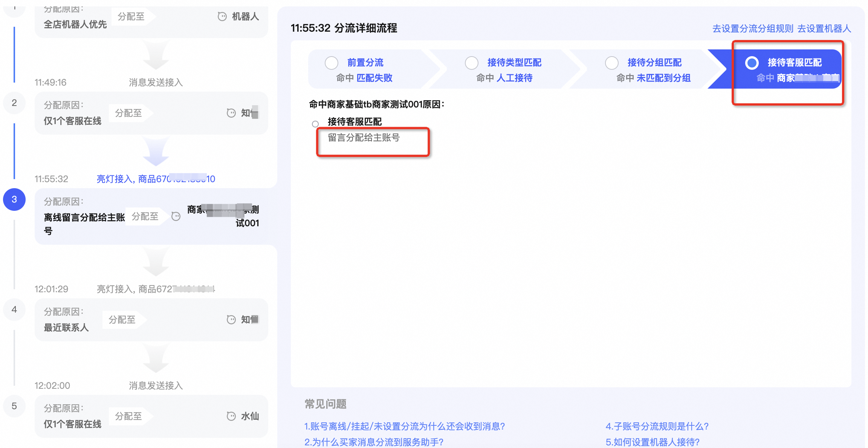Click the 亮灯接入 商品 link at 11:55:32

pos(156,179)
